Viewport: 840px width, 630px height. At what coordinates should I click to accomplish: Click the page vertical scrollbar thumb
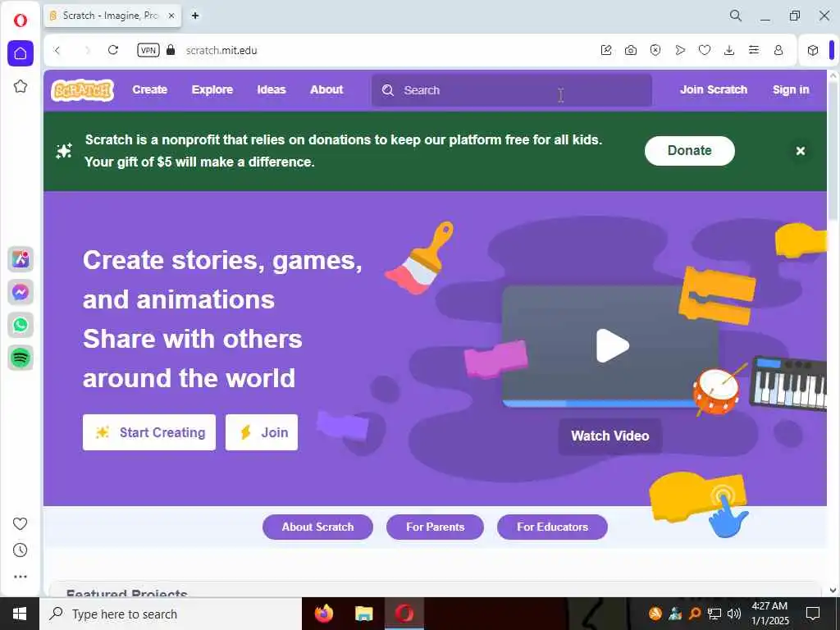pyautogui.click(x=833, y=151)
